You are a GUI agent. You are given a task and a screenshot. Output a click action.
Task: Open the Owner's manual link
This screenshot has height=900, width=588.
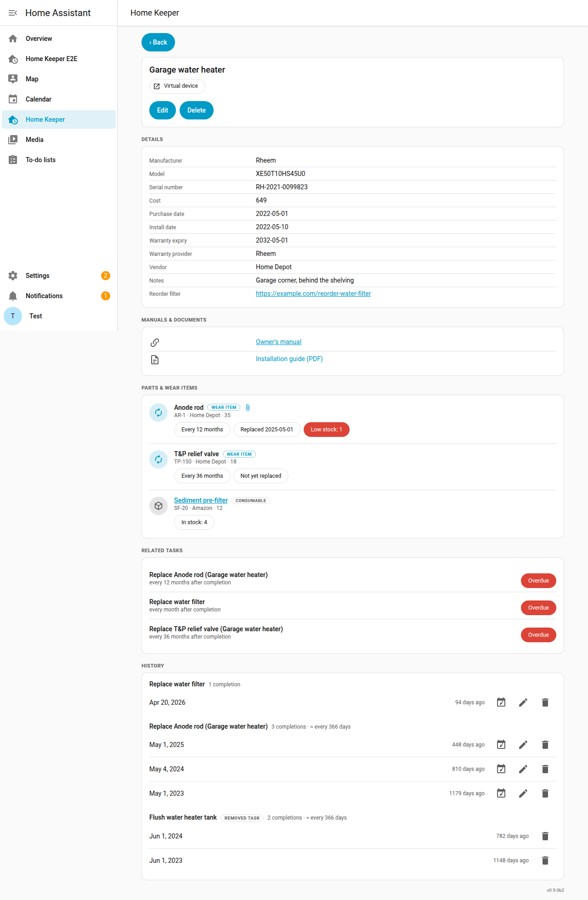pyautogui.click(x=278, y=342)
